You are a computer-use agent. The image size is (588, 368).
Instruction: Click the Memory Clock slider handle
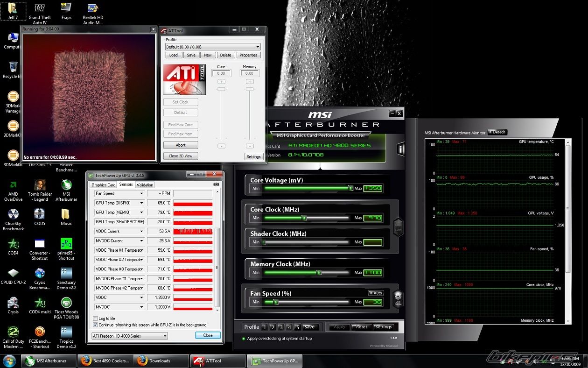[319, 272]
